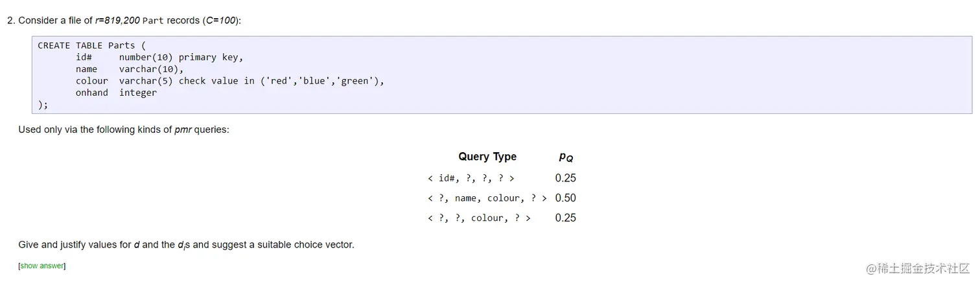Click the id# number(10) primary key line
Screen dimensions: 980x285
(x=159, y=57)
